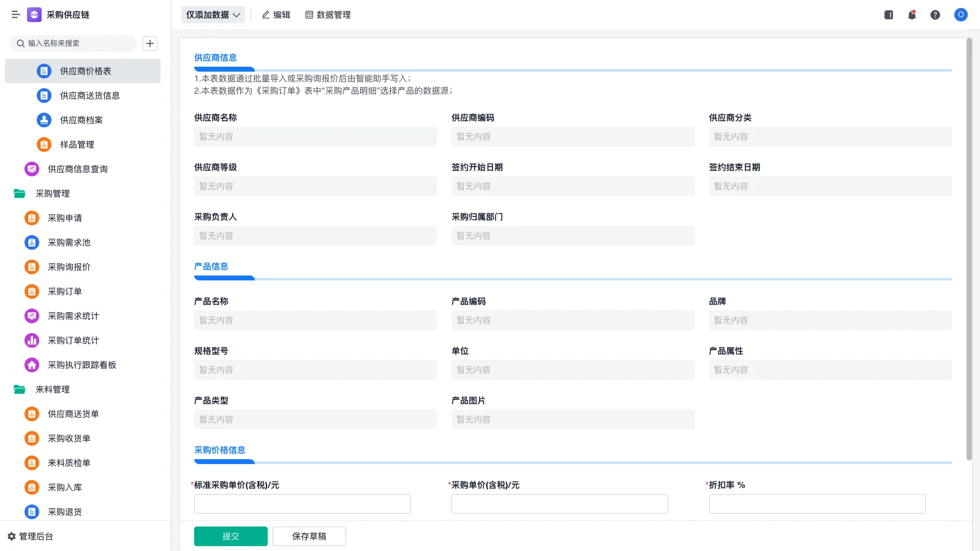
Task: Click the 供应商送货单 icon
Action: (32, 414)
